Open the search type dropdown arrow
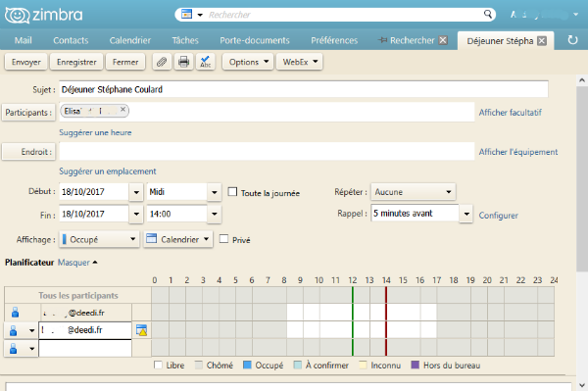Image resolution: width=588 pixels, height=391 pixels. pos(200,15)
